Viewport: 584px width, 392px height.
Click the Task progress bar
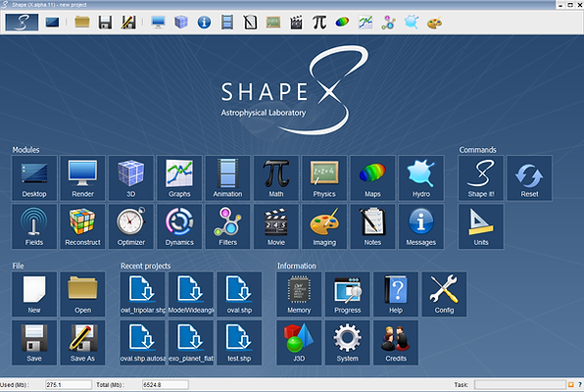[520, 384]
